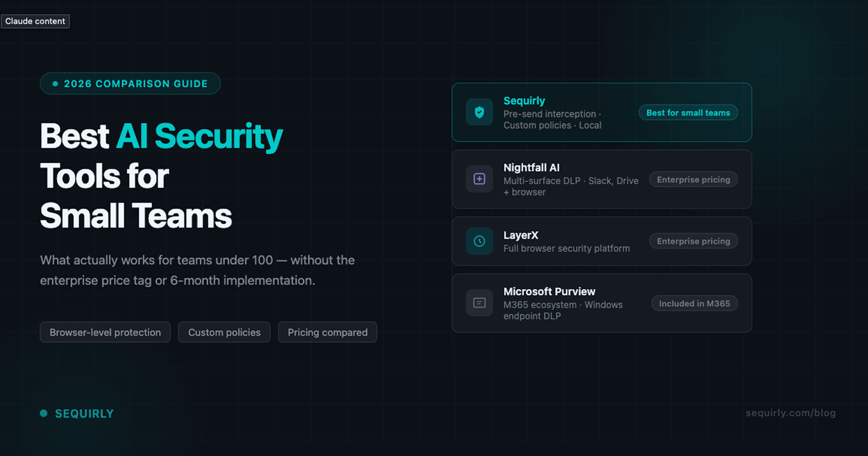Expand the Nightfall AI card details
The height and width of the screenshot is (456, 868).
click(x=601, y=179)
